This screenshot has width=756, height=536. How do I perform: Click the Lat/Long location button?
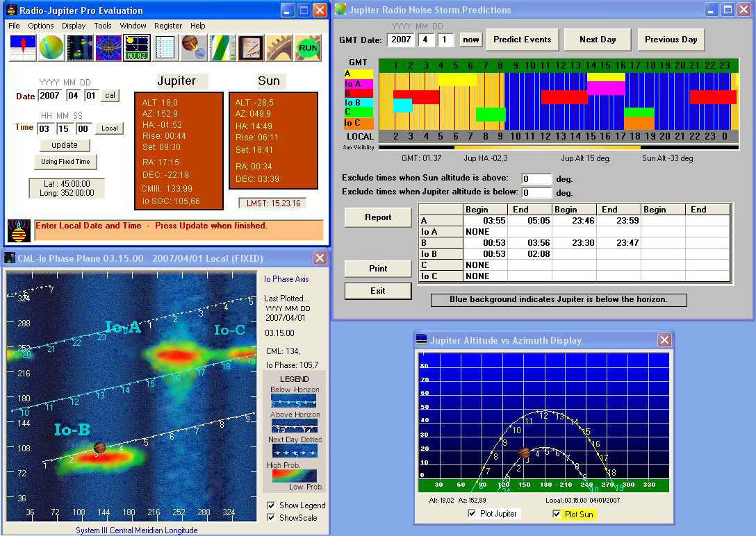point(67,188)
